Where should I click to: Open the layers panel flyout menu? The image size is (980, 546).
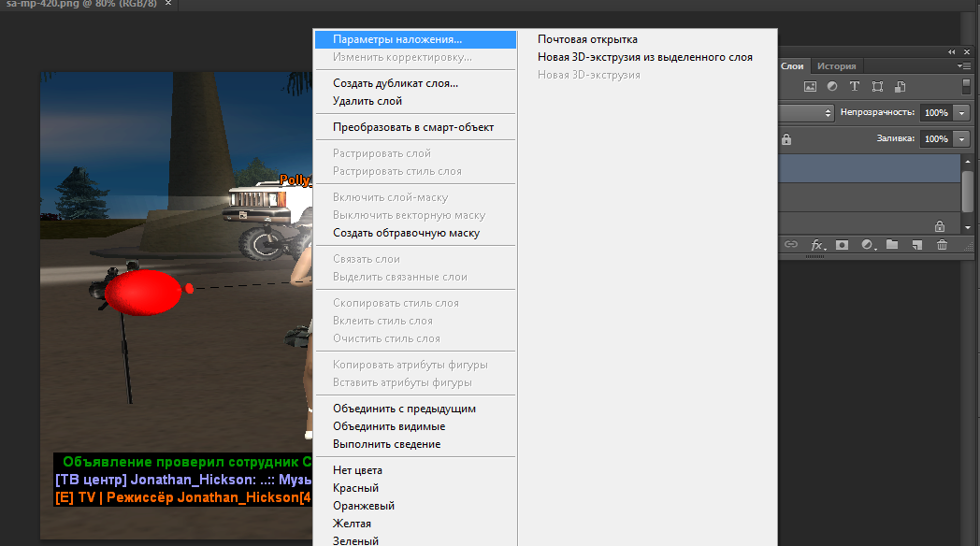(x=964, y=65)
